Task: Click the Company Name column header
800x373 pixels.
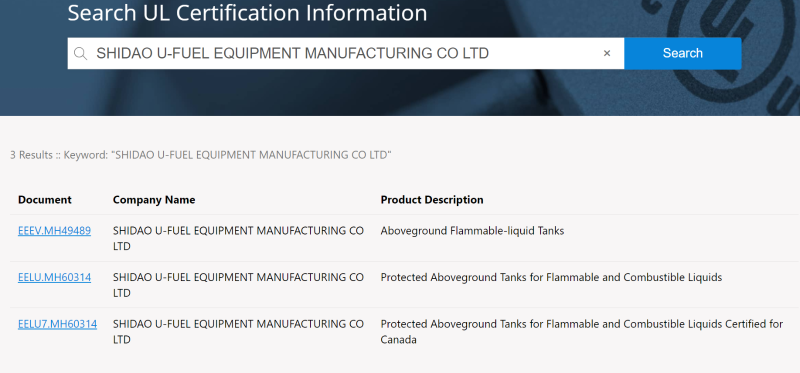Action: pyautogui.click(x=154, y=200)
